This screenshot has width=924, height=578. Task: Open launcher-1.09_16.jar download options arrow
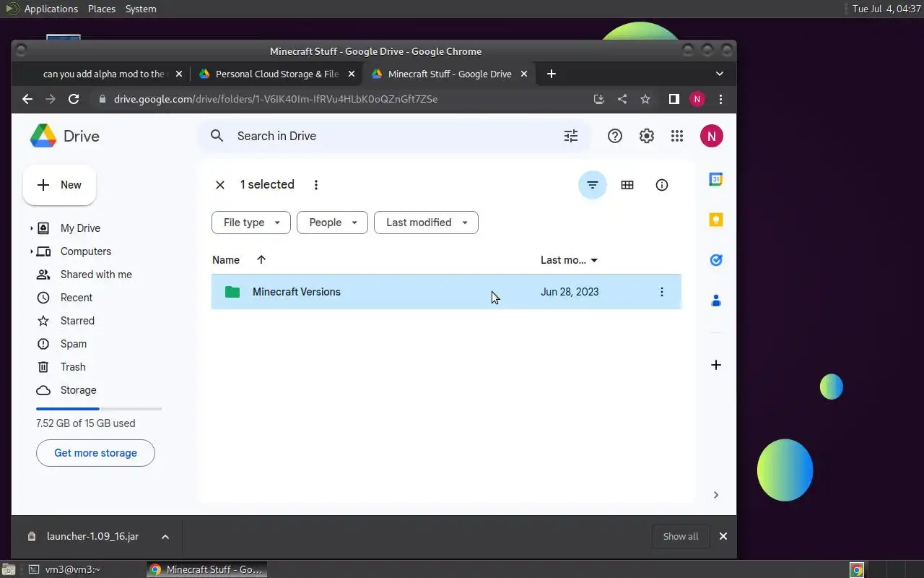pos(165,537)
